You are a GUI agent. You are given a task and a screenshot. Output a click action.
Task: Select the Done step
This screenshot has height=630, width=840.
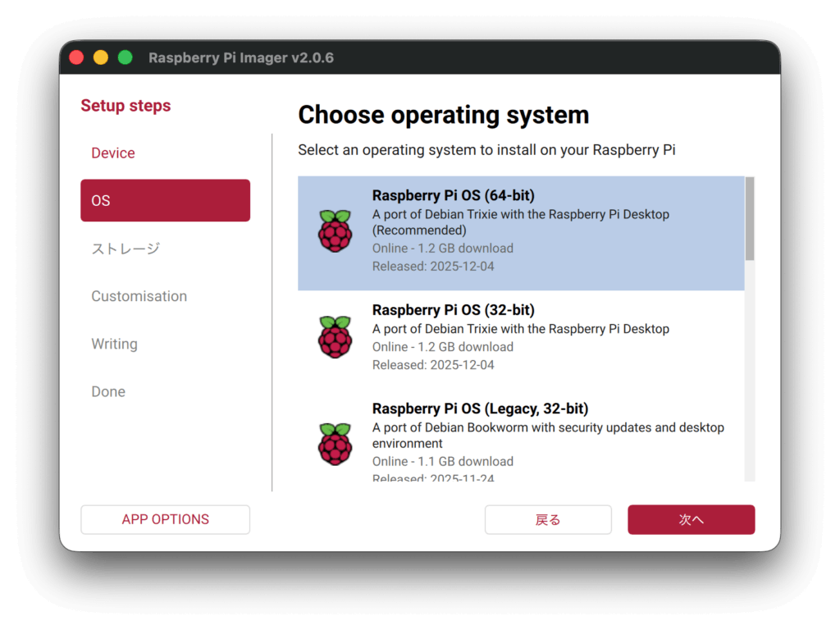coord(108,391)
